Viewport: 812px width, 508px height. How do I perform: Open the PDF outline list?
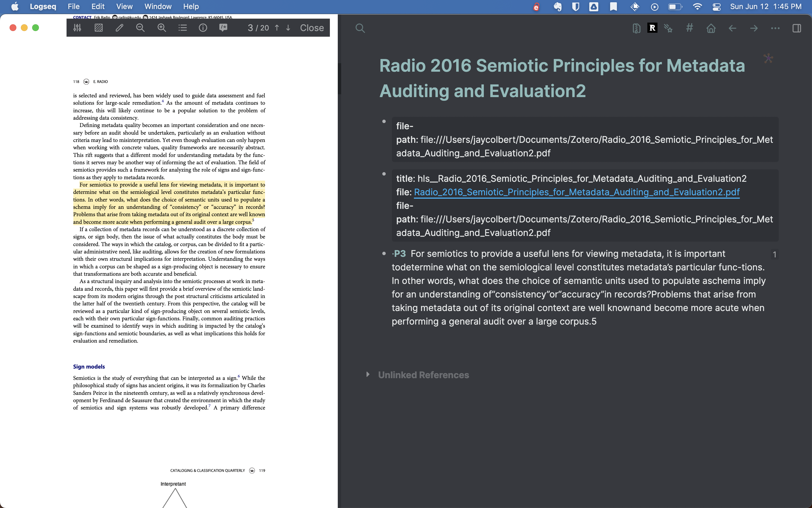pyautogui.click(x=182, y=28)
